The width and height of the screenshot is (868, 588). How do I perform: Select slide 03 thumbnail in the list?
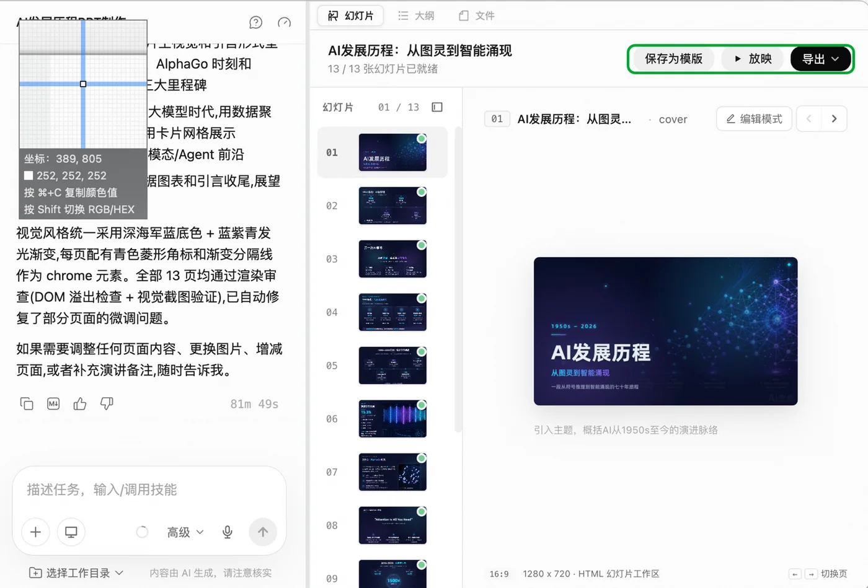392,259
